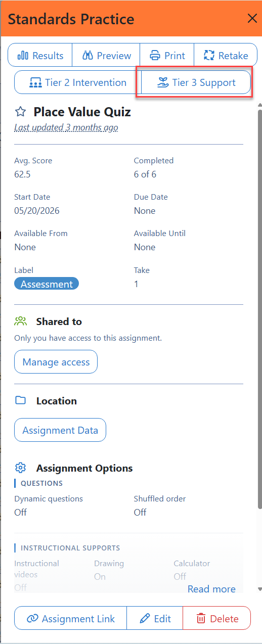
Task: Click the Last updated 3 months ago text
Action: pyautogui.click(x=66, y=127)
